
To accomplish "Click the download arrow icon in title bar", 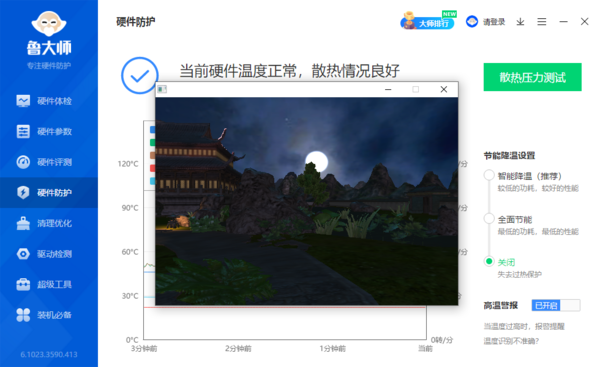I will 520,22.
